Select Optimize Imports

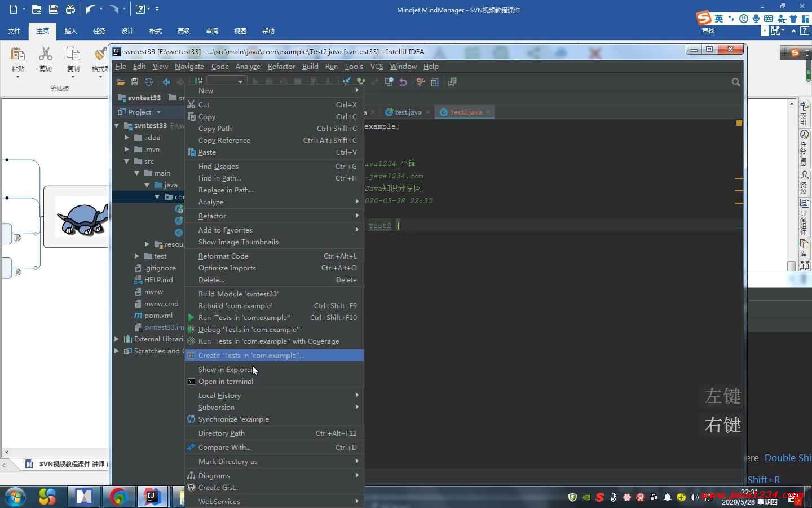274,268
